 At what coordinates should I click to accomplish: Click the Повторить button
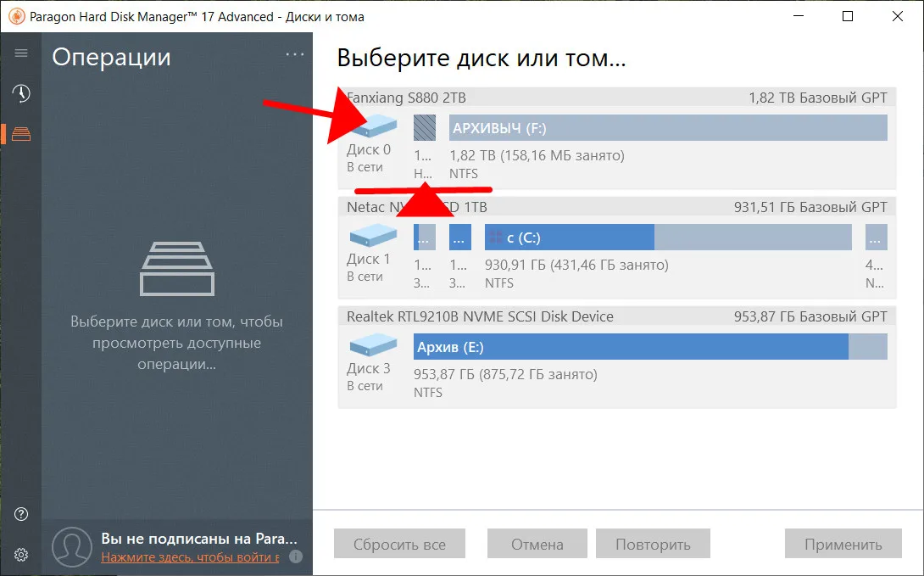pos(653,544)
